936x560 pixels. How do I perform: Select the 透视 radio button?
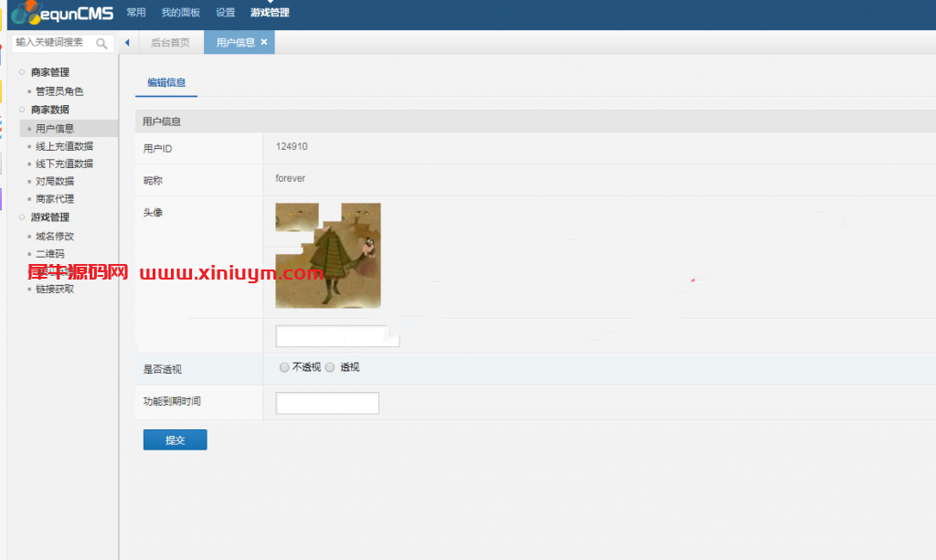pos(331,367)
